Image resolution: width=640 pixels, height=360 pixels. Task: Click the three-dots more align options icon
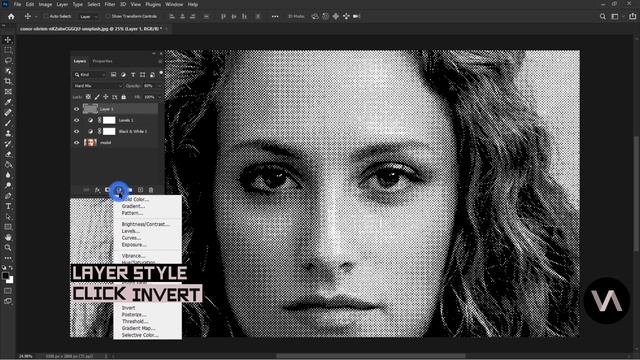click(275, 16)
